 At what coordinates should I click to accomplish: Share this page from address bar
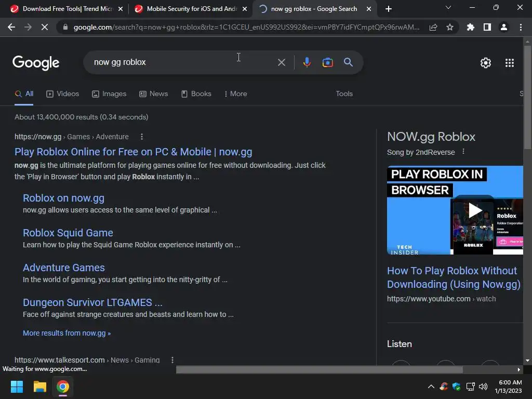coord(433,27)
